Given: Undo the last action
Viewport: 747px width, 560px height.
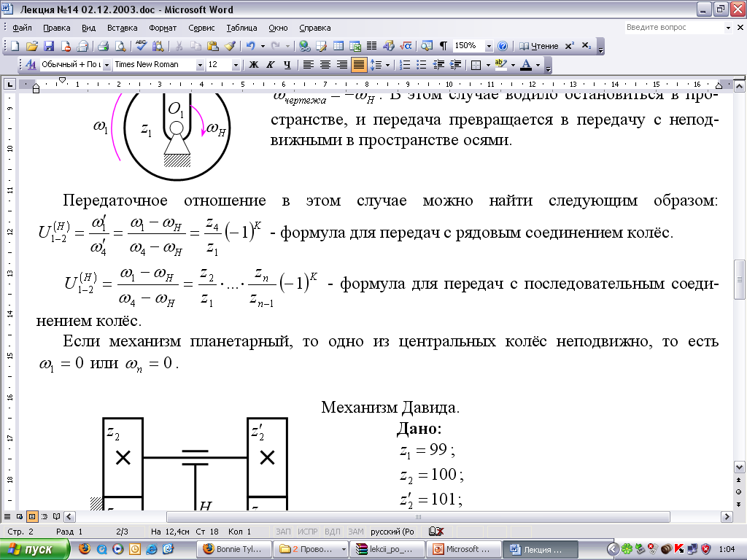Looking at the screenshot, I should pos(251,46).
